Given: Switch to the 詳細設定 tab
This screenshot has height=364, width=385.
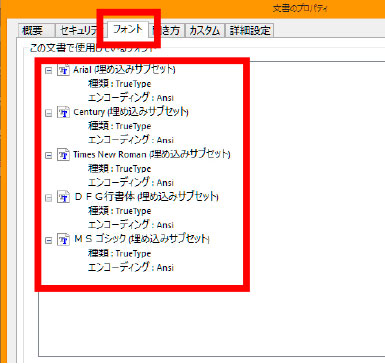Looking at the screenshot, I should [x=250, y=31].
